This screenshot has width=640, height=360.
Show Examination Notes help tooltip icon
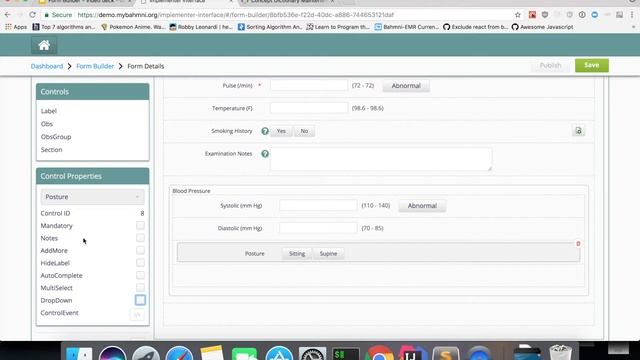pyautogui.click(x=265, y=154)
